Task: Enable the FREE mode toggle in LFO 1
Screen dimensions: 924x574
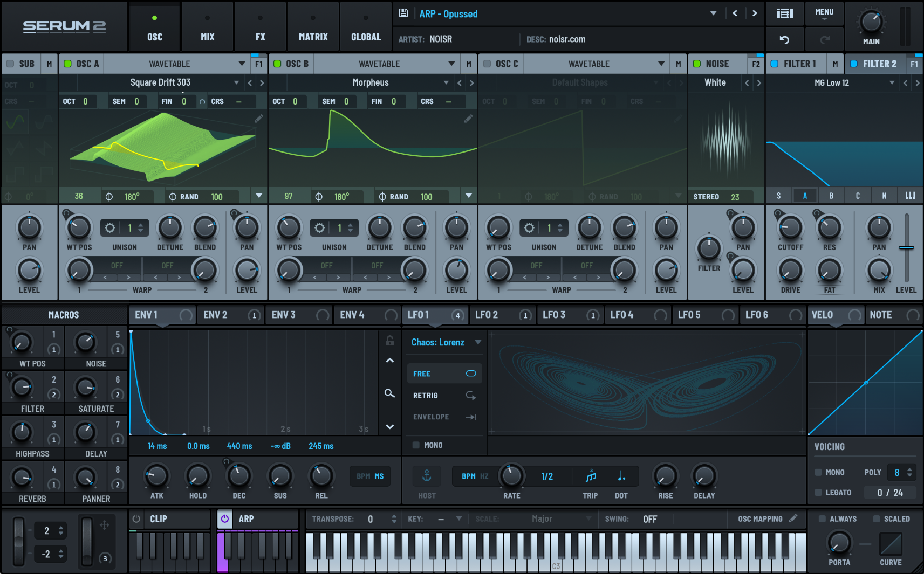Action: click(471, 373)
